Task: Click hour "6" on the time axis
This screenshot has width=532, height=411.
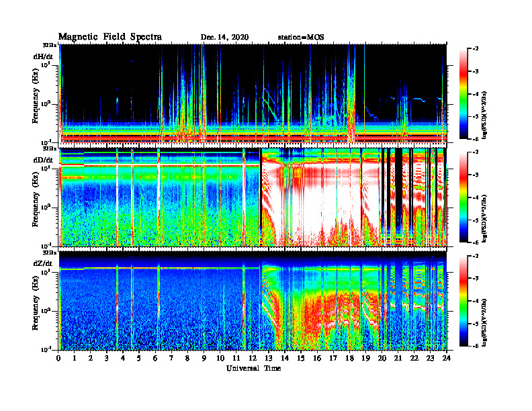Action: pyautogui.click(x=155, y=358)
